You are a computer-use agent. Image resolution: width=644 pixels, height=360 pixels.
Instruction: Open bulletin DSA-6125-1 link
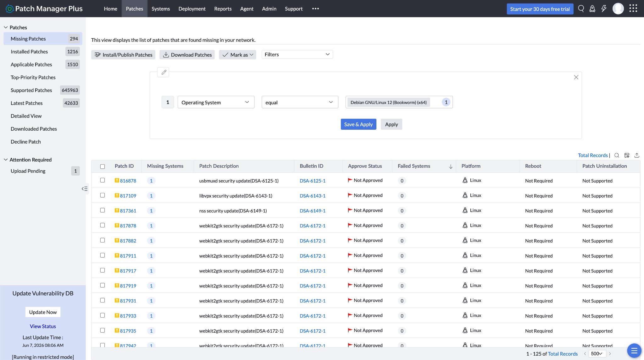[313, 181]
